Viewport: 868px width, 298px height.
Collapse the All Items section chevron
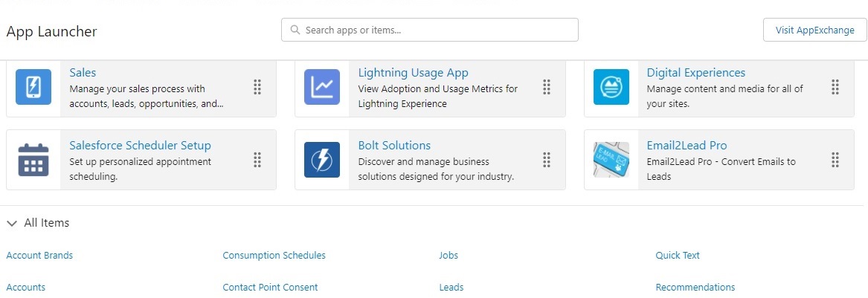click(12, 224)
